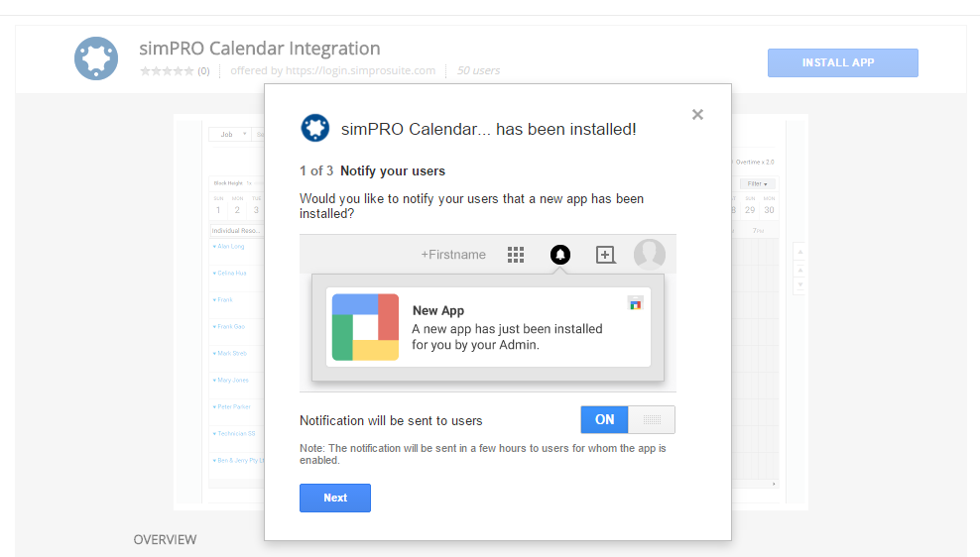Viewport: 980px width, 557px height.
Task: Click the colorful New App square icon
Action: coord(365,327)
